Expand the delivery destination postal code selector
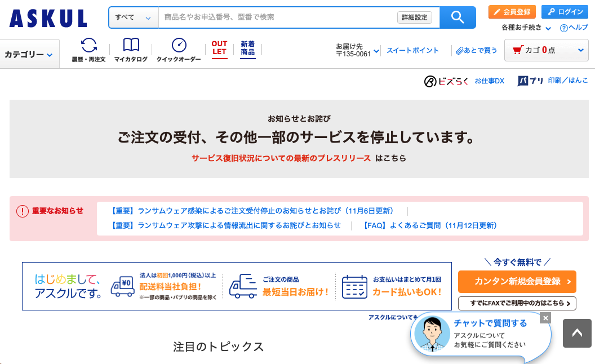Image resolution: width=595 pixels, height=364 pixels. (x=357, y=50)
